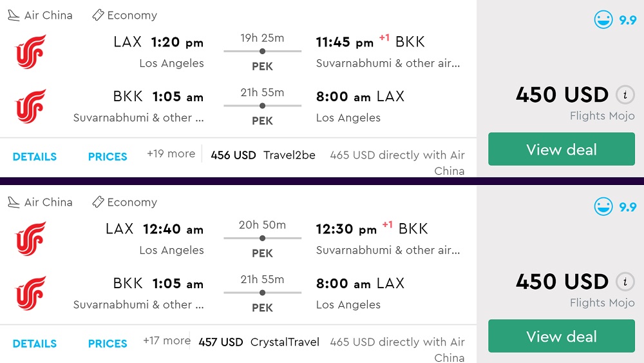Click the Economy ticket icon in second result
Screen dimensions: 644x363
[x=98, y=202]
